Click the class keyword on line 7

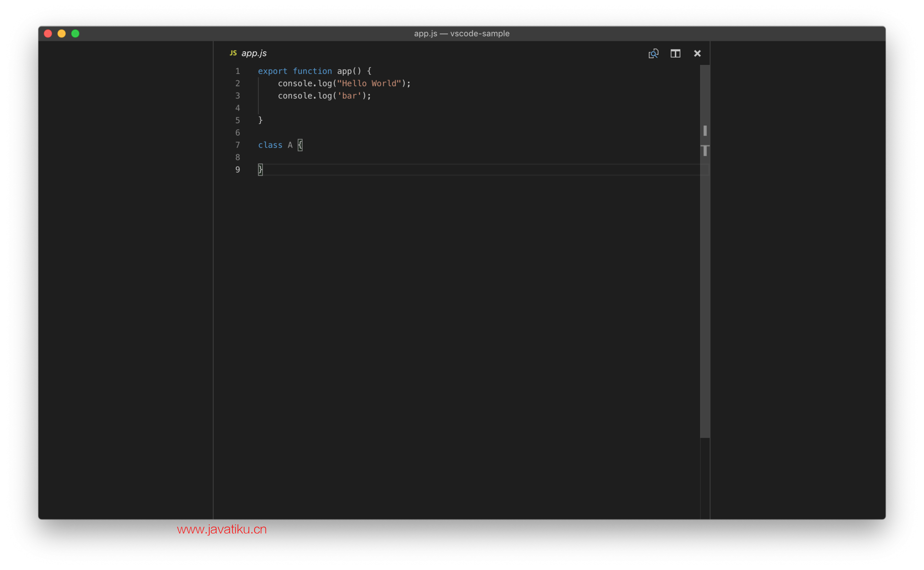270,145
